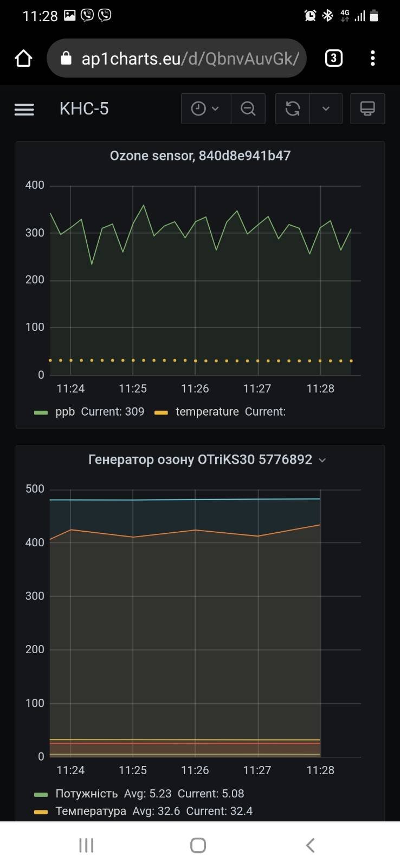Tap the browser home icon

coord(24,58)
